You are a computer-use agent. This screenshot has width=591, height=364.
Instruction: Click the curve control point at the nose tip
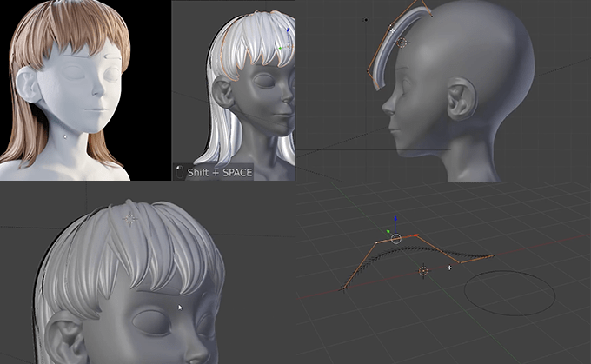[380, 89]
